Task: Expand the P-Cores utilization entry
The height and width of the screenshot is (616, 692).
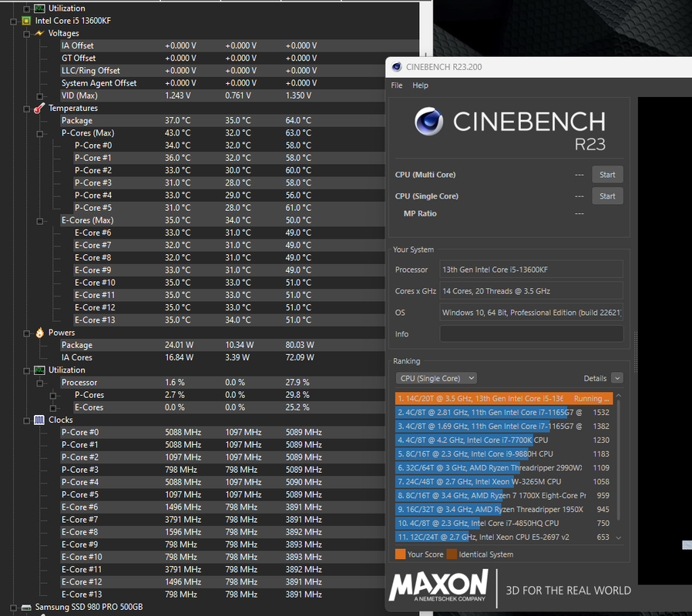Action: coord(53,395)
